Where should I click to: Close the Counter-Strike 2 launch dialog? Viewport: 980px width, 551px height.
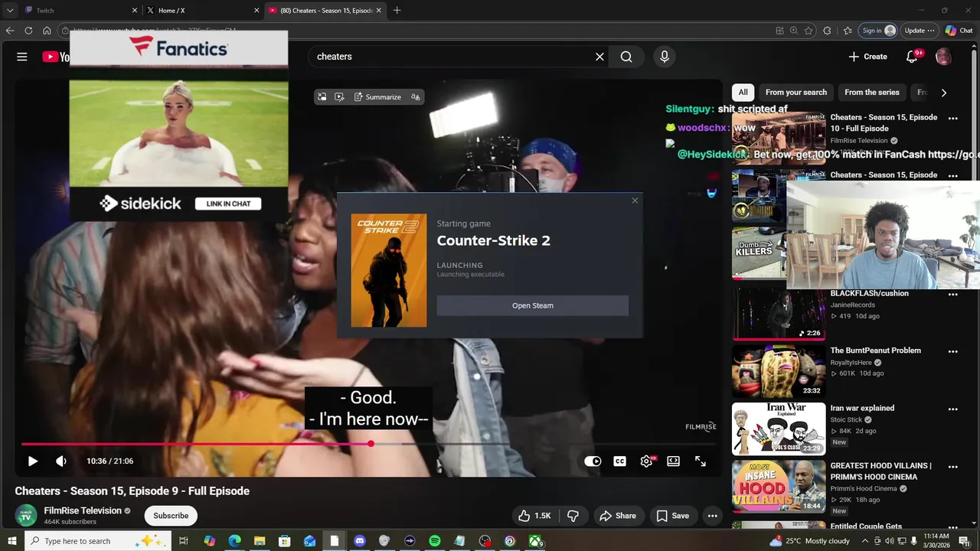635,201
